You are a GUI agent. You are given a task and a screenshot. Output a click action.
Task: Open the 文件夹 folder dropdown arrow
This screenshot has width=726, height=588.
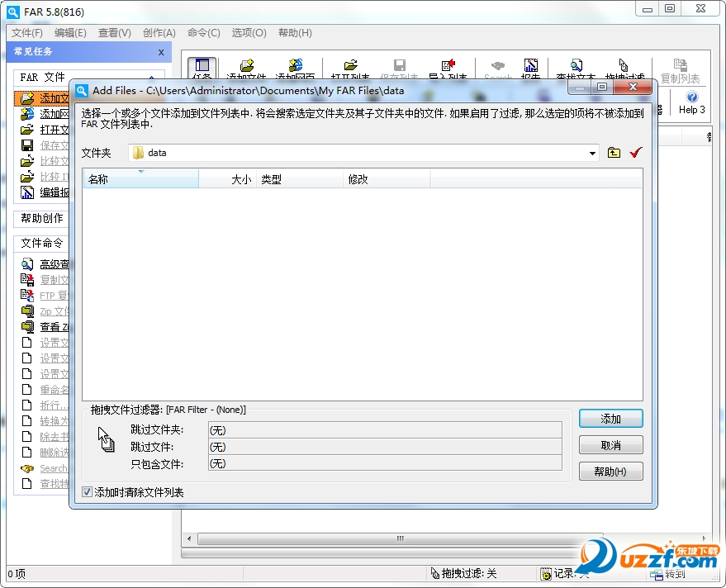[592, 153]
